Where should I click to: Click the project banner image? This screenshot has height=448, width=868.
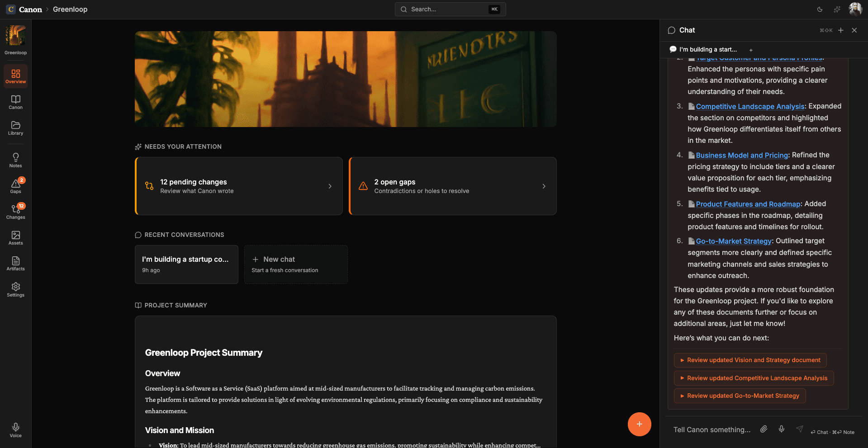coord(346,79)
